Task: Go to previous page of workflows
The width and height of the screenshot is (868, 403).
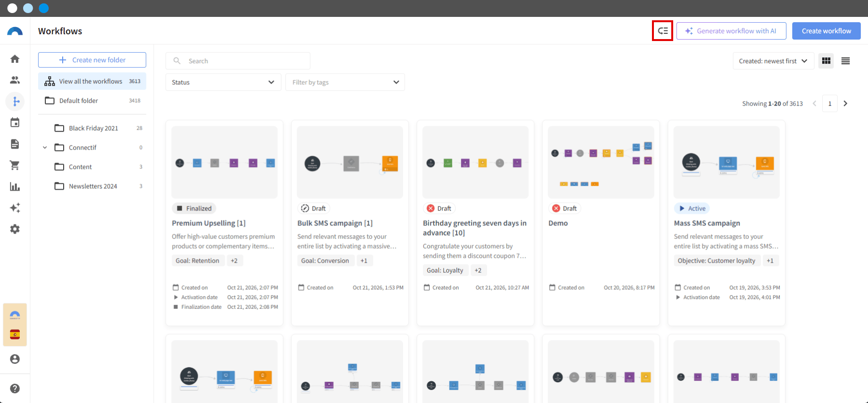Action: (814, 103)
